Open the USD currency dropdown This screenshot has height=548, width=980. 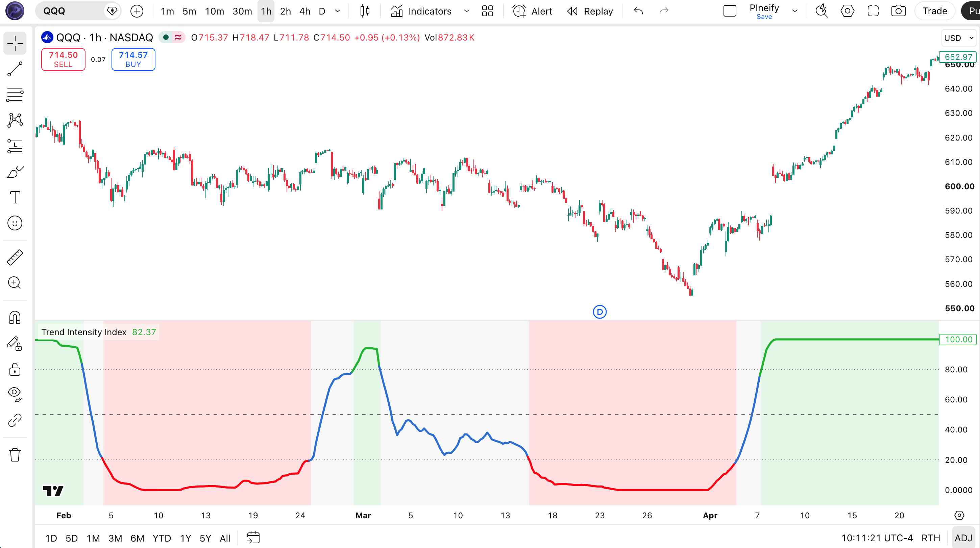point(958,38)
